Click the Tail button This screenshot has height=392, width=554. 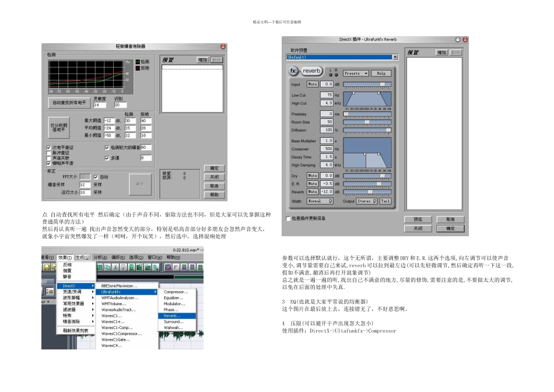pyautogui.click(x=385, y=201)
